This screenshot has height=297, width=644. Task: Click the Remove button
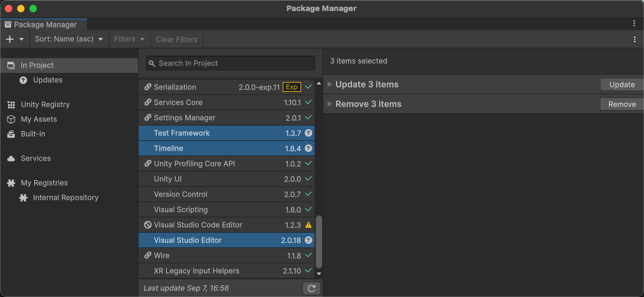pos(621,104)
